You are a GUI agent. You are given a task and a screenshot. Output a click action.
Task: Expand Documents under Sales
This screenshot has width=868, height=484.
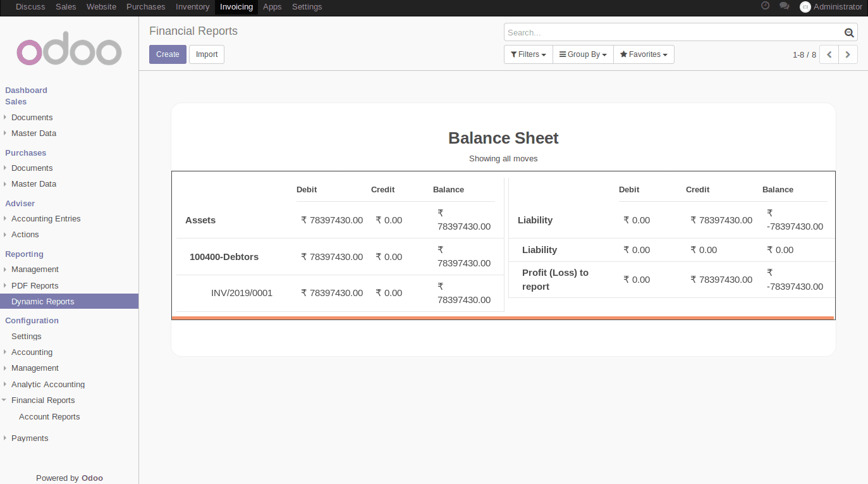click(x=32, y=118)
